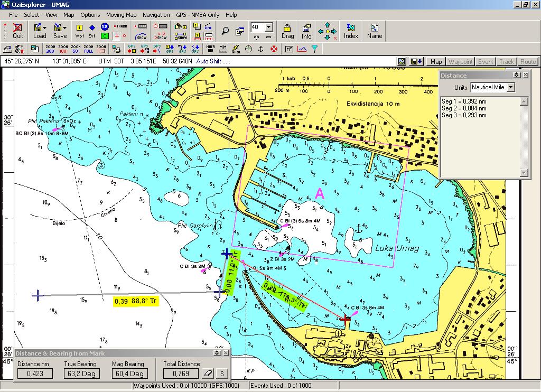Expand the zoom level 40 dropdown
The image size is (541, 392).
coord(269,27)
